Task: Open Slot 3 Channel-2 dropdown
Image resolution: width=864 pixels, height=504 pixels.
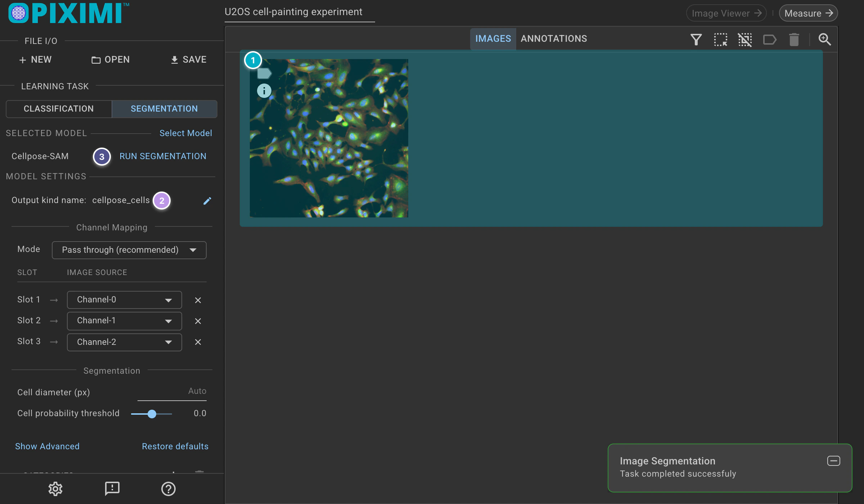Action: 125,342
